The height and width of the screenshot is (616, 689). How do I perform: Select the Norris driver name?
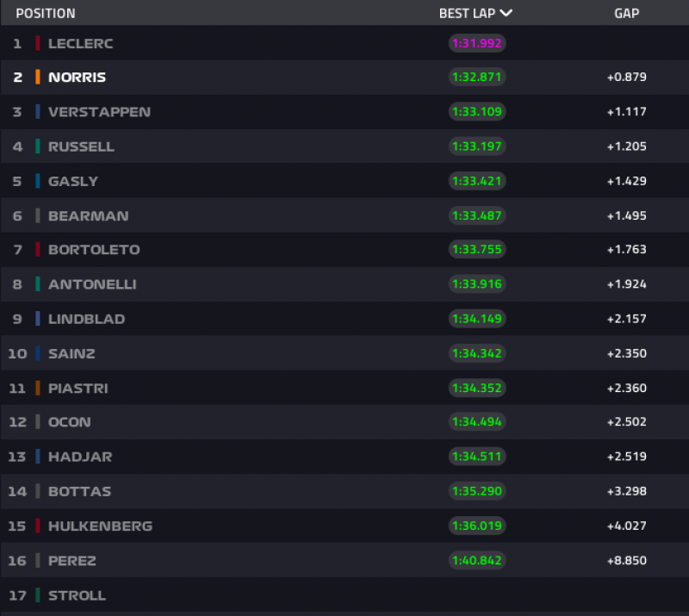78,78
